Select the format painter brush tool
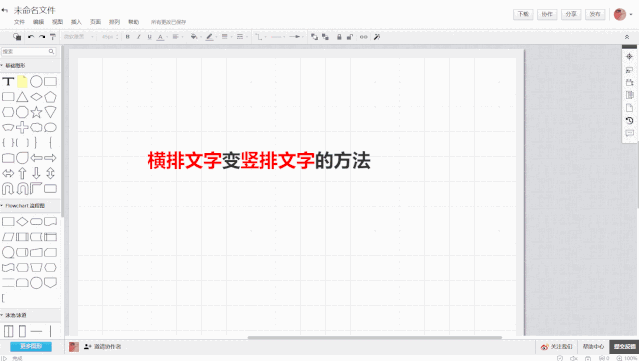639x361 pixels. pos(53,37)
